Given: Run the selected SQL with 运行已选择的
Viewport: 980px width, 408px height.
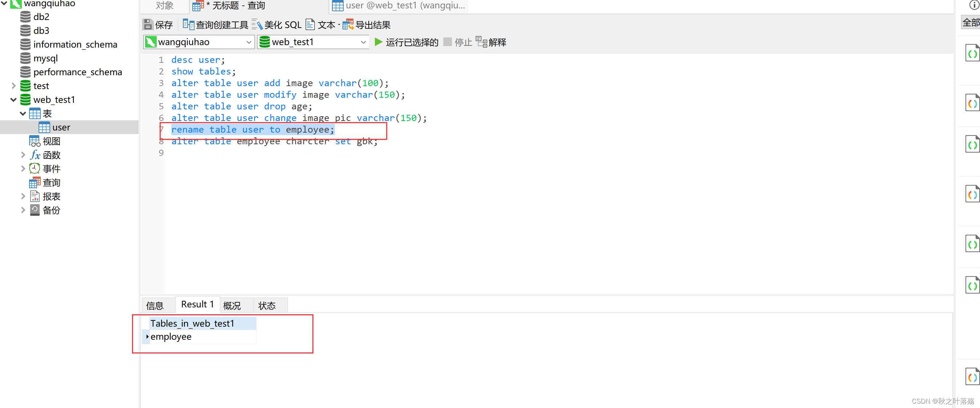Looking at the screenshot, I should pos(406,42).
